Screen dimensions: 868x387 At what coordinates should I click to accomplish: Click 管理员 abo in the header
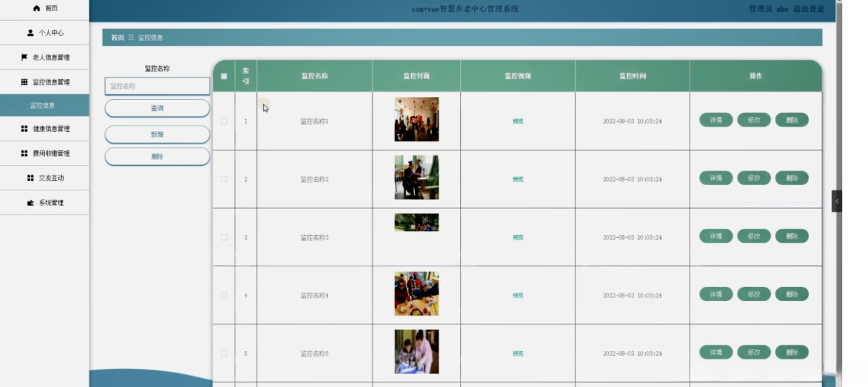point(768,9)
